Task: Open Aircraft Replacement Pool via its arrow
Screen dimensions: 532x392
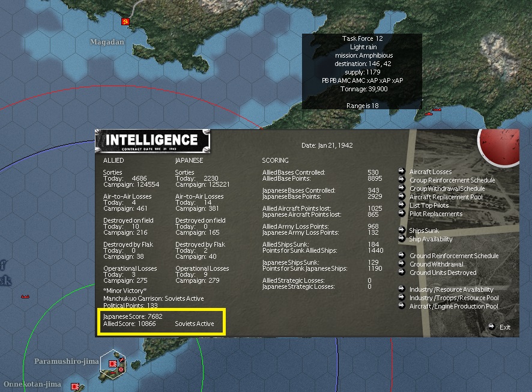Action: (402, 196)
